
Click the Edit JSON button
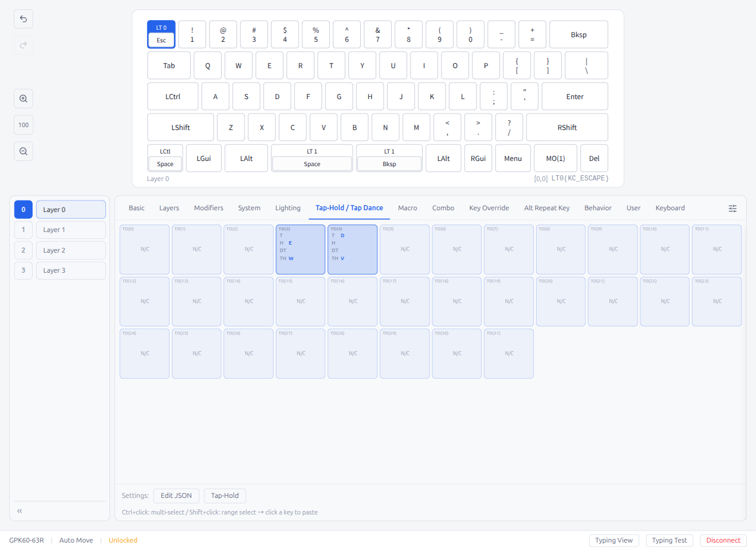pyautogui.click(x=176, y=496)
